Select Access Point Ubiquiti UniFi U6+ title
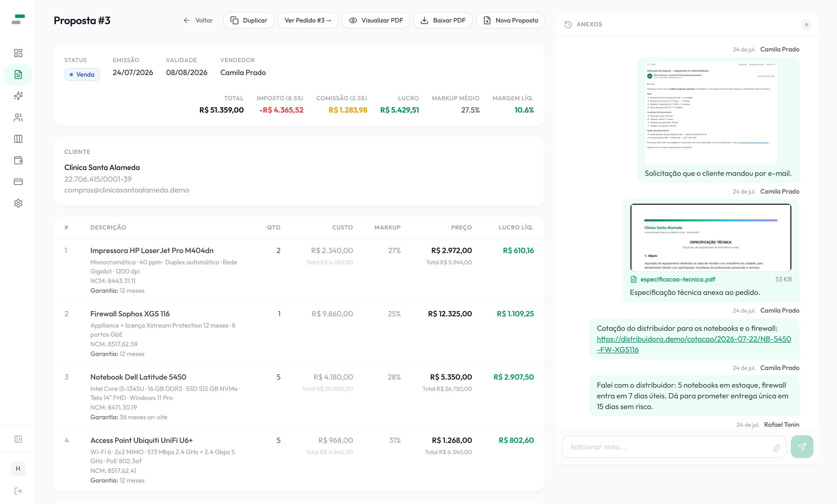Image resolution: width=837 pixels, height=504 pixels. 141,440
